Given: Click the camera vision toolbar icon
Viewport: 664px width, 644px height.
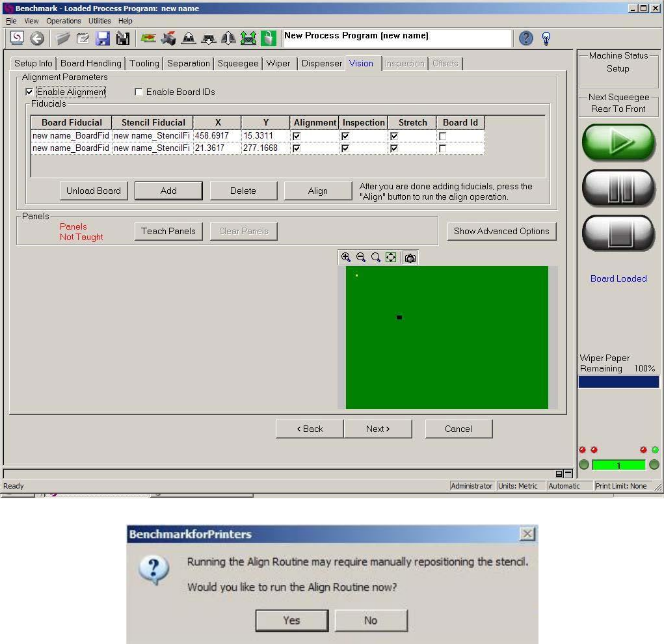Looking at the screenshot, I should coord(168,38).
